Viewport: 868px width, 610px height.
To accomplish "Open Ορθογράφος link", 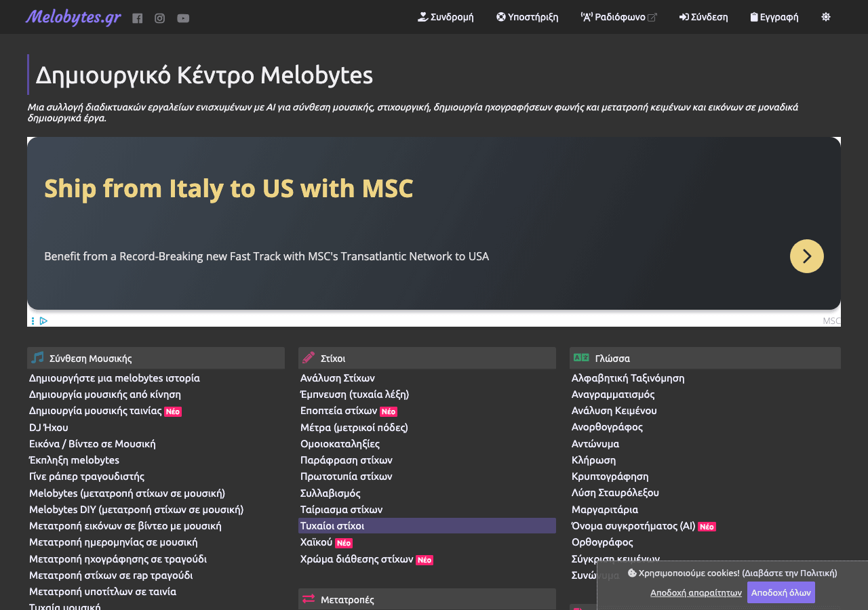I will click(602, 542).
